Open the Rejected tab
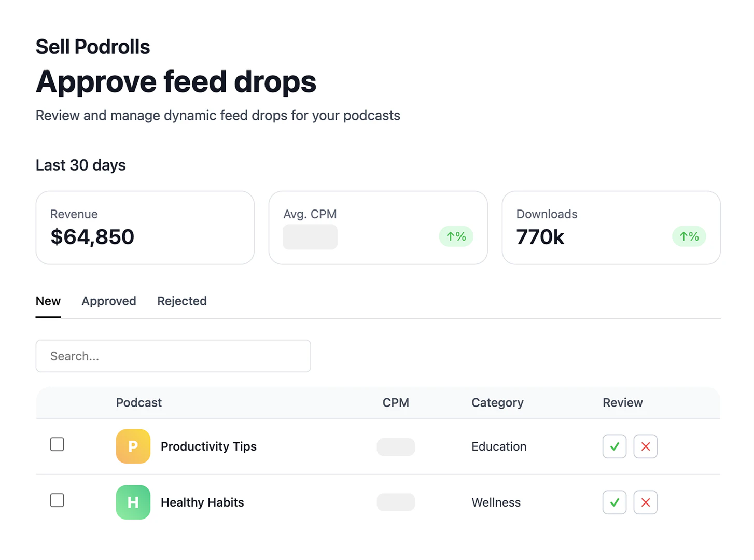Image resolution: width=754 pixels, height=560 pixels. click(x=181, y=301)
